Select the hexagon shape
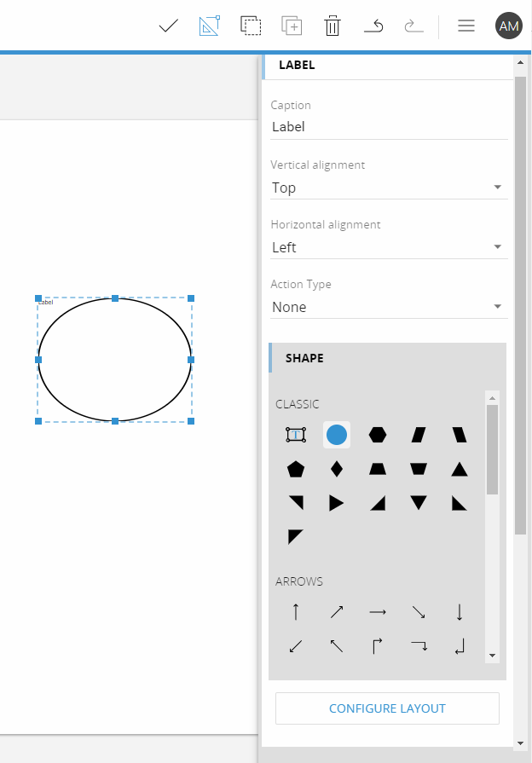Screen dimensions: 532x763 click(x=378, y=435)
